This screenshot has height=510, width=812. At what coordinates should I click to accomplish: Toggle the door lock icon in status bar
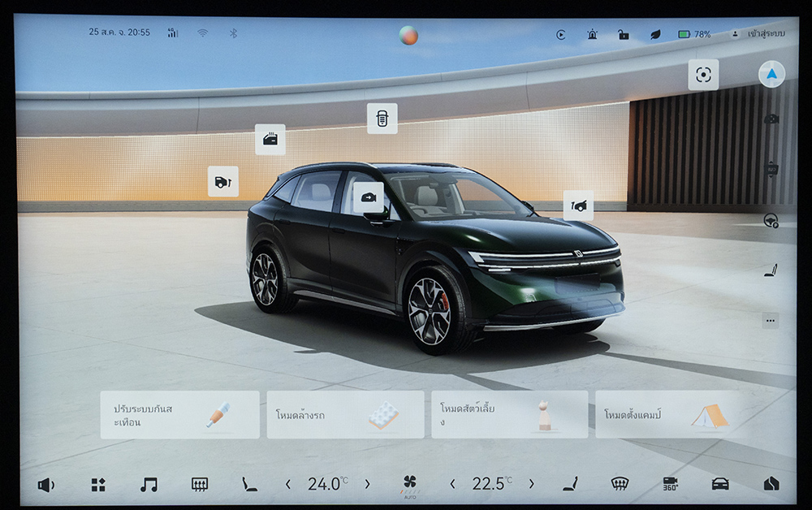623,34
